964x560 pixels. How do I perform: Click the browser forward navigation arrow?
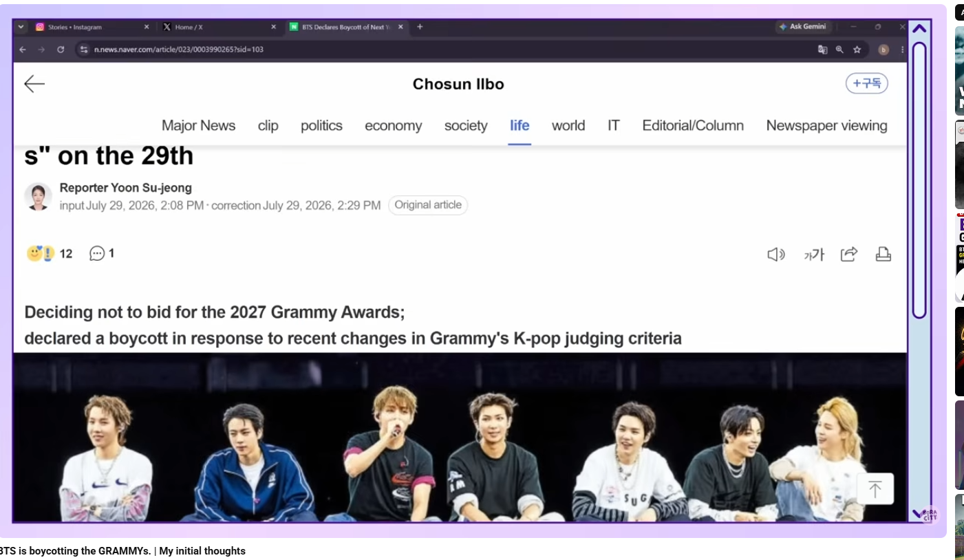pyautogui.click(x=41, y=50)
